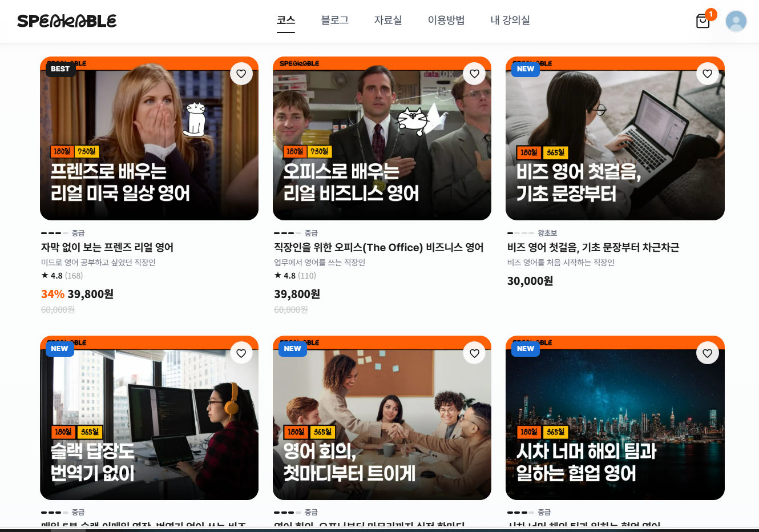
Task: Favorite the 영어 회의 course with heart
Action: point(474,353)
